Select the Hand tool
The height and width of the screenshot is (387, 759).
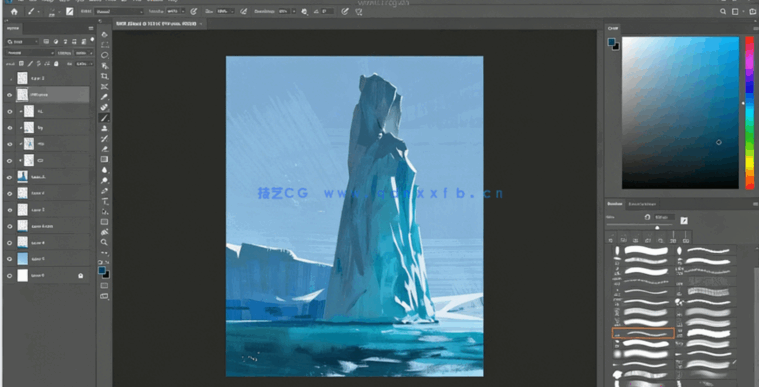tap(105, 232)
